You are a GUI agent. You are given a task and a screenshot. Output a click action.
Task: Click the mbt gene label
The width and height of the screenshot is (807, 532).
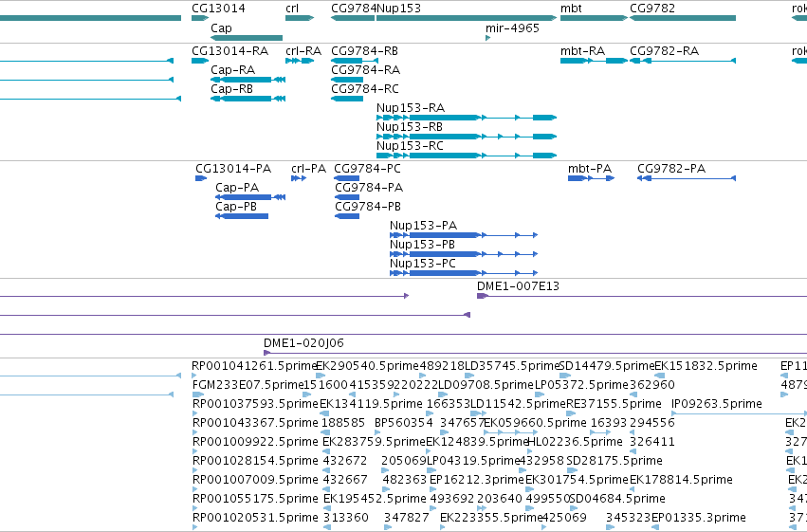point(571,9)
